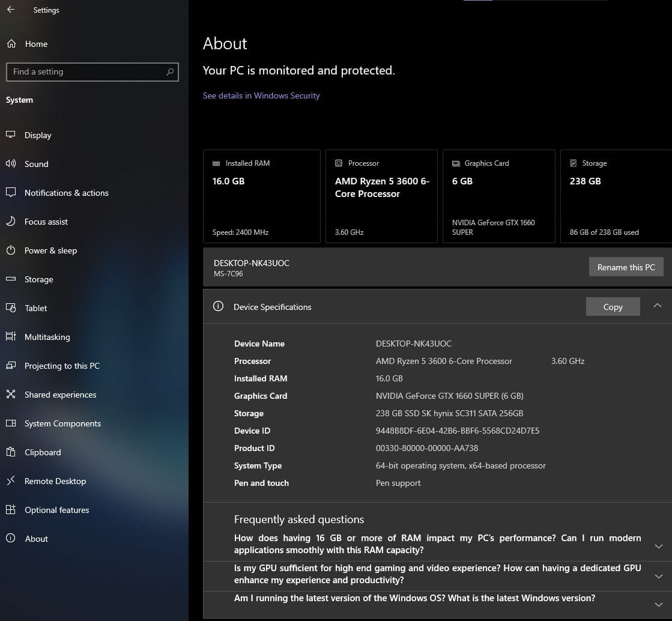Click the 238 GB SSD SK hynix text

click(450, 413)
